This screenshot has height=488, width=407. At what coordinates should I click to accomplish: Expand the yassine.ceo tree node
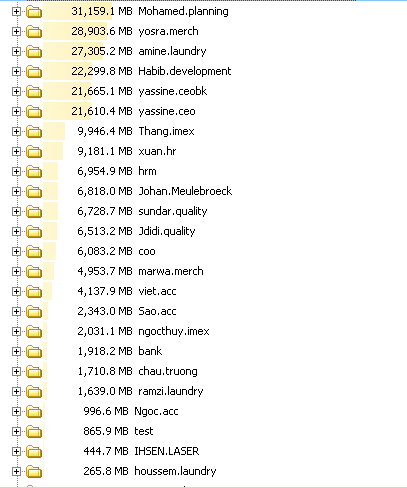coord(16,112)
